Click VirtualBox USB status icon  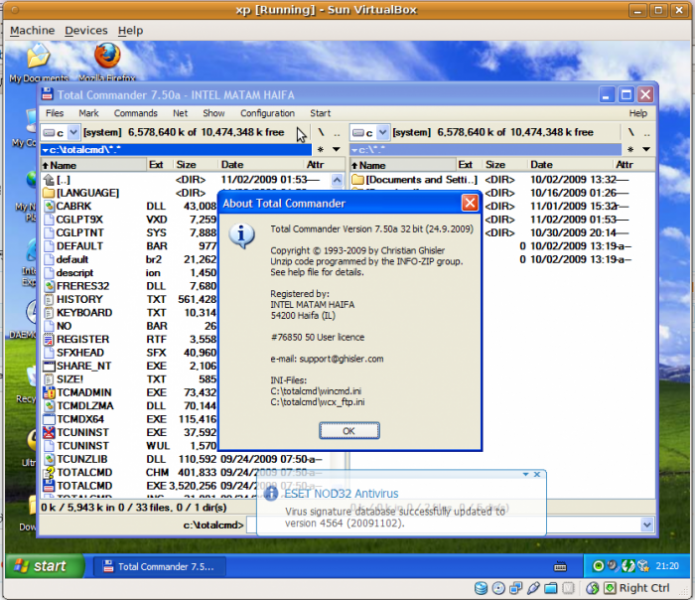533,588
